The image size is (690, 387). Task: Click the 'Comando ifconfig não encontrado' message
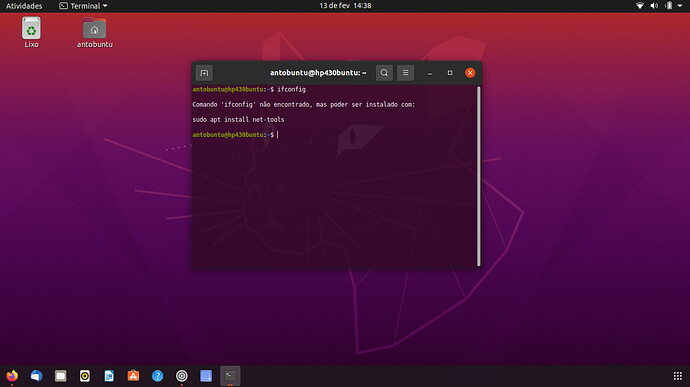(x=304, y=104)
